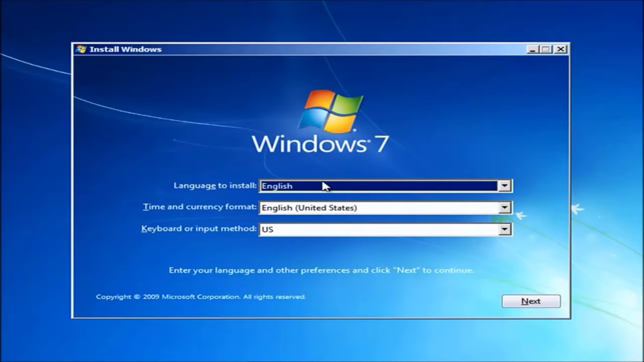Open the Time and currency format dropdown arrow
Screen dimensions: 644x362
tap(504, 208)
